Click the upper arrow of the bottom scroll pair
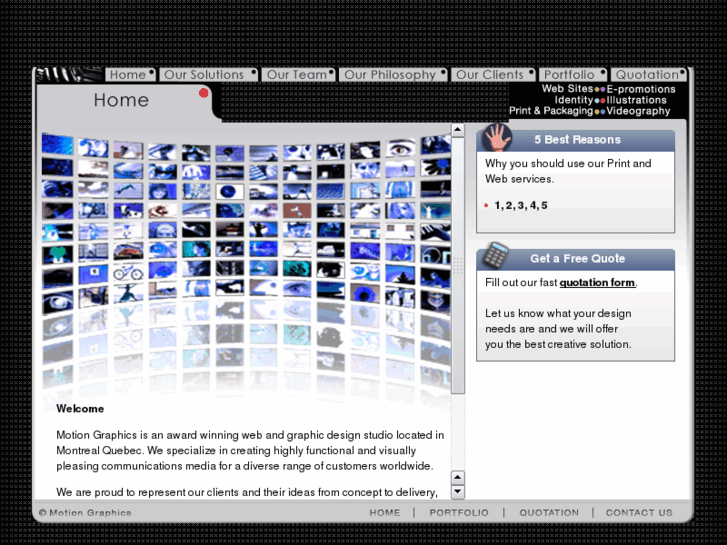The width and height of the screenshot is (727, 545). point(458,477)
